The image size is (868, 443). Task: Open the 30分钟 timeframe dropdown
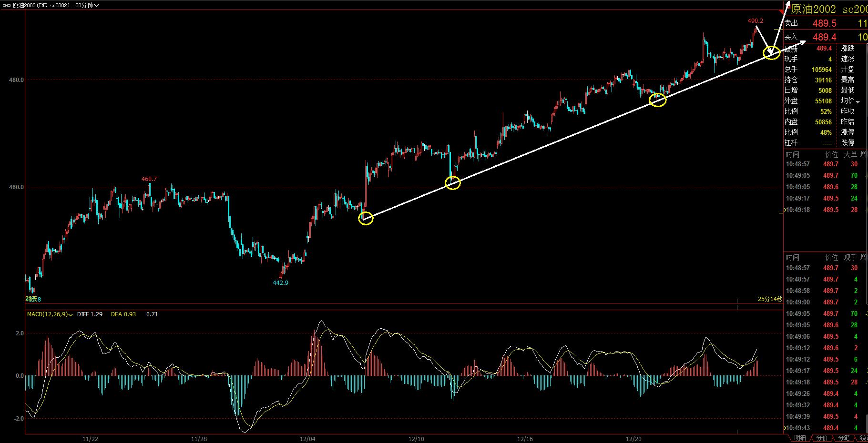[87, 5]
